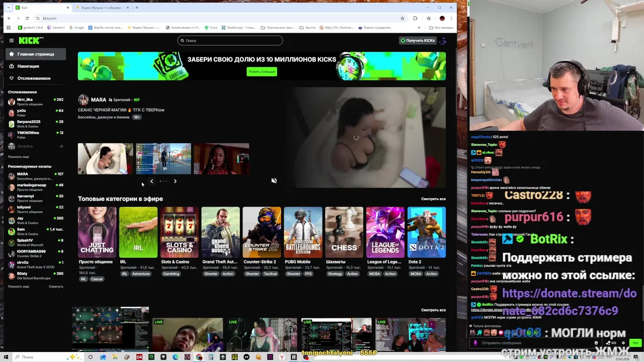Select the bathtub stream carousel thumbnail
The image size is (644, 362).
pos(105,159)
